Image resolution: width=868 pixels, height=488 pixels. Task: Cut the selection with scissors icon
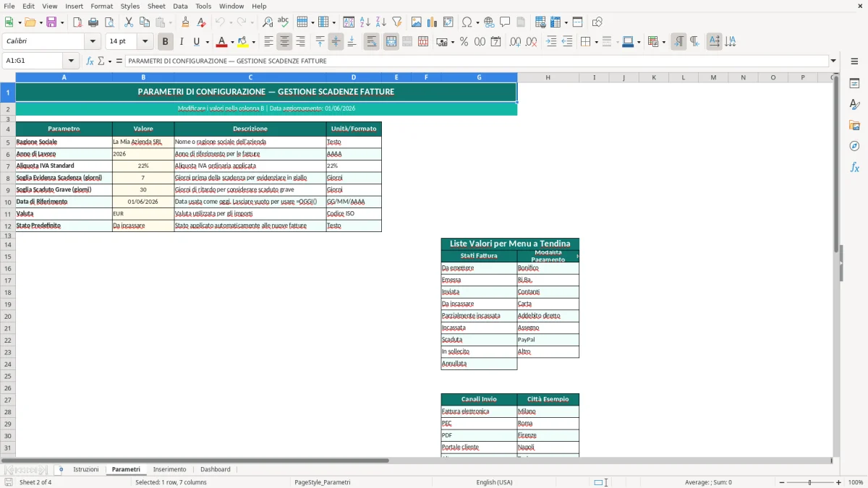click(128, 22)
